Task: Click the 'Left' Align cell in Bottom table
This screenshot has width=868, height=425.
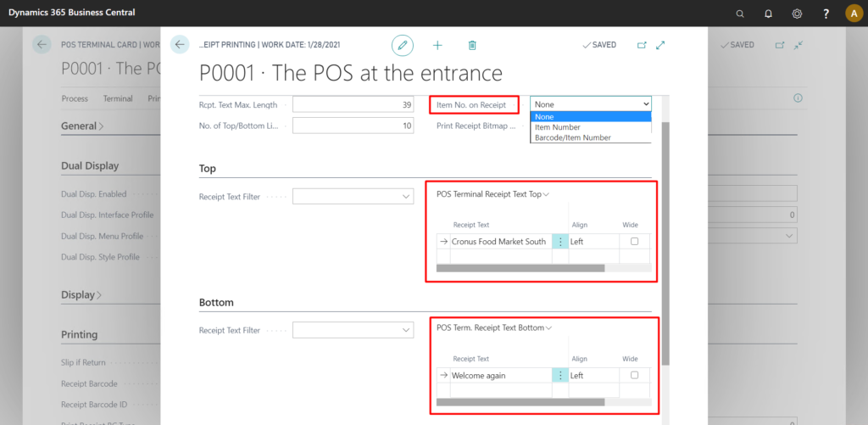Action: pos(594,375)
